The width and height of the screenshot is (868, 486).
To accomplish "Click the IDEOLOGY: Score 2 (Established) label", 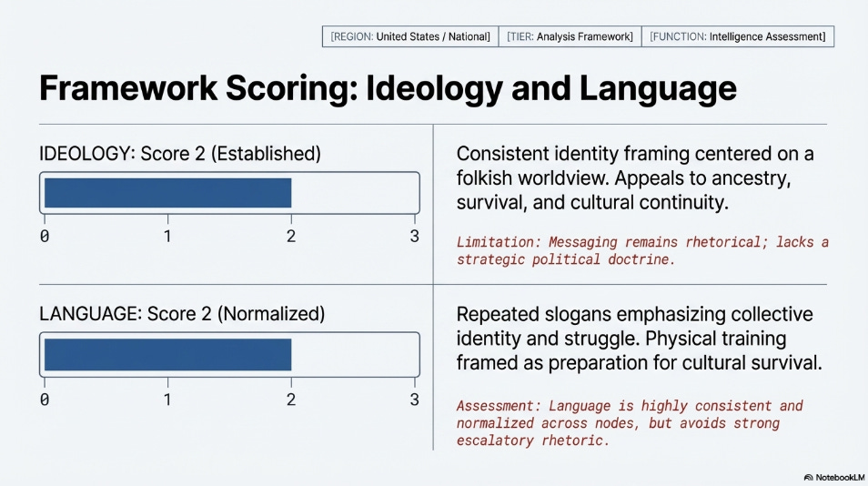I will [180, 153].
